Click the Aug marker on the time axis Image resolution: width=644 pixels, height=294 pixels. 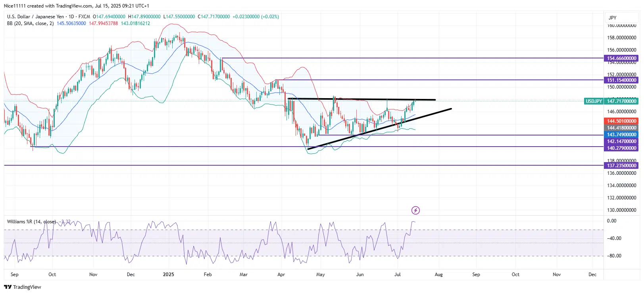coord(438,275)
